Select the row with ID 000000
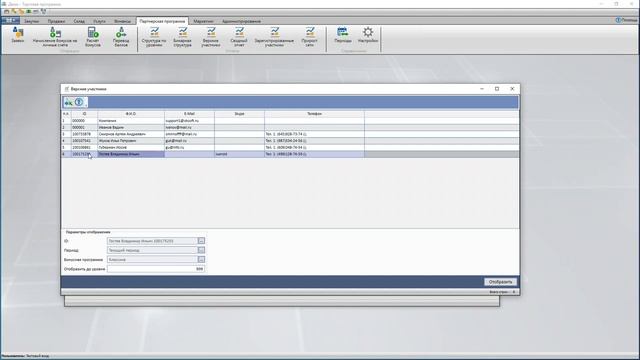The height and width of the screenshot is (360, 640). (290, 121)
